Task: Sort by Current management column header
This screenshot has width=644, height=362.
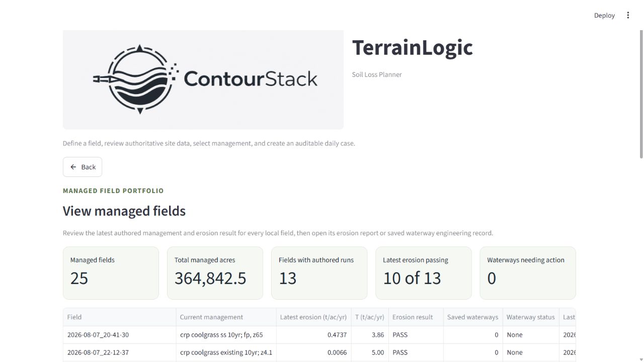Action: (226, 317)
